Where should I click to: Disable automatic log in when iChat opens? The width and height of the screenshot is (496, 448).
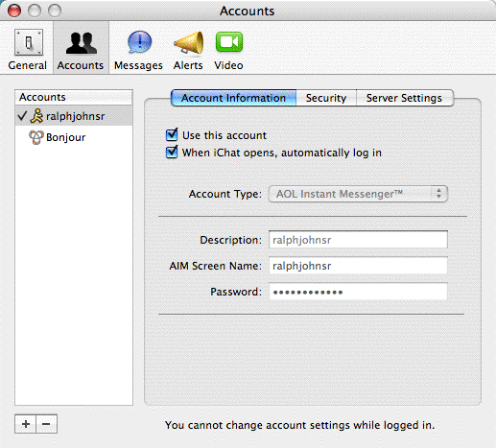point(172,152)
